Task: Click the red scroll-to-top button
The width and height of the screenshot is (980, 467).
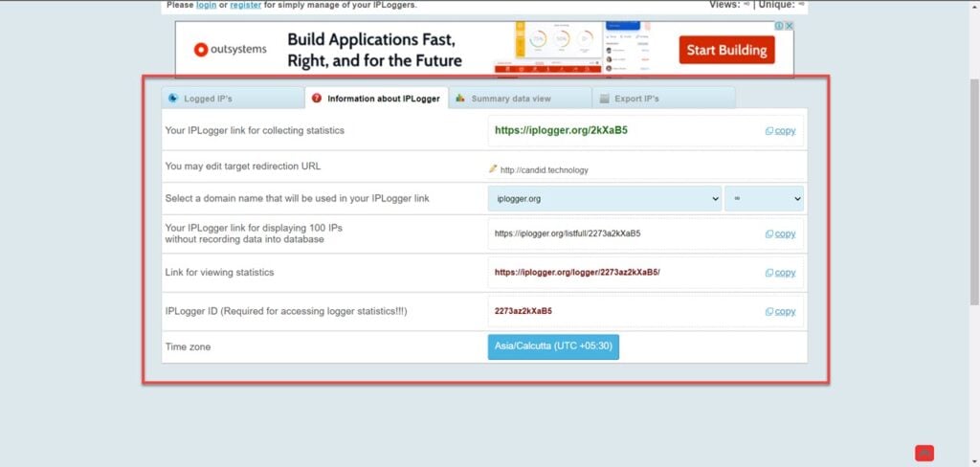Action: [924, 453]
